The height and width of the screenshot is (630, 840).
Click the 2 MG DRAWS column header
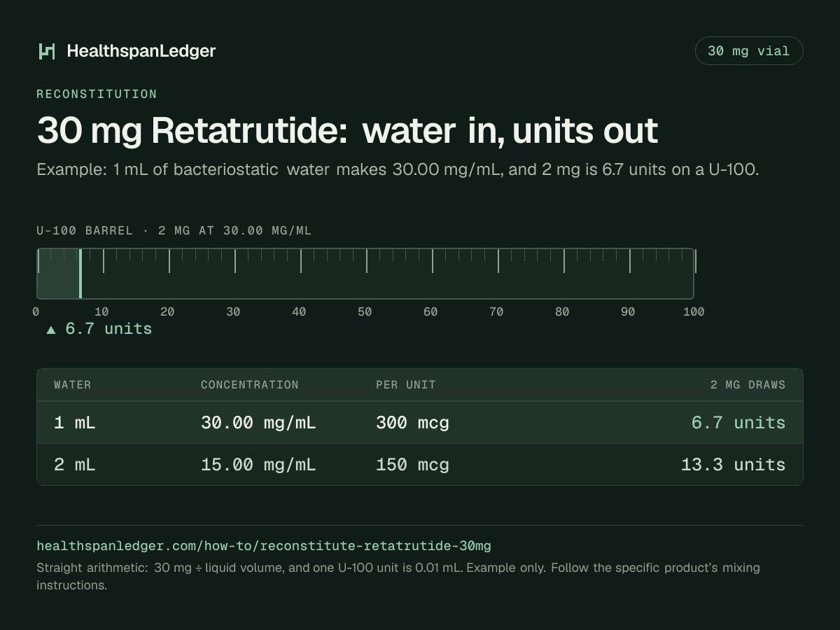748,384
